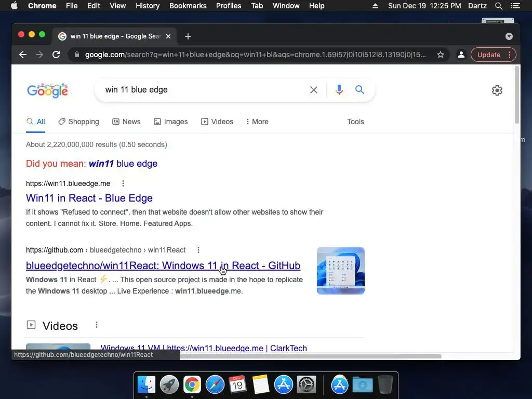Expand the More search categories menu
The image size is (532, 399).
click(x=257, y=122)
